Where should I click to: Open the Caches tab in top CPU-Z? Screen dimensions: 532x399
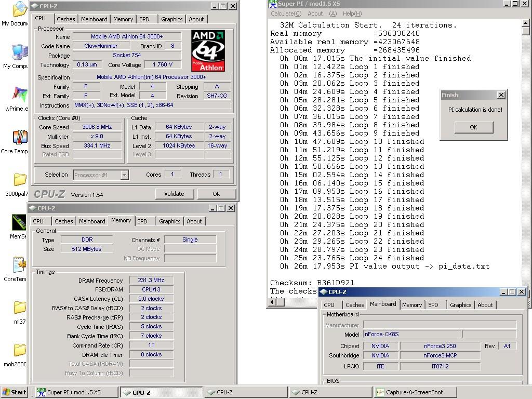point(66,19)
